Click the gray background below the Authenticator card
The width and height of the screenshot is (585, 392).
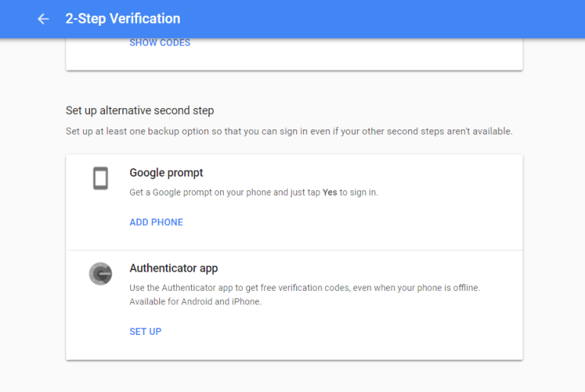click(294, 376)
